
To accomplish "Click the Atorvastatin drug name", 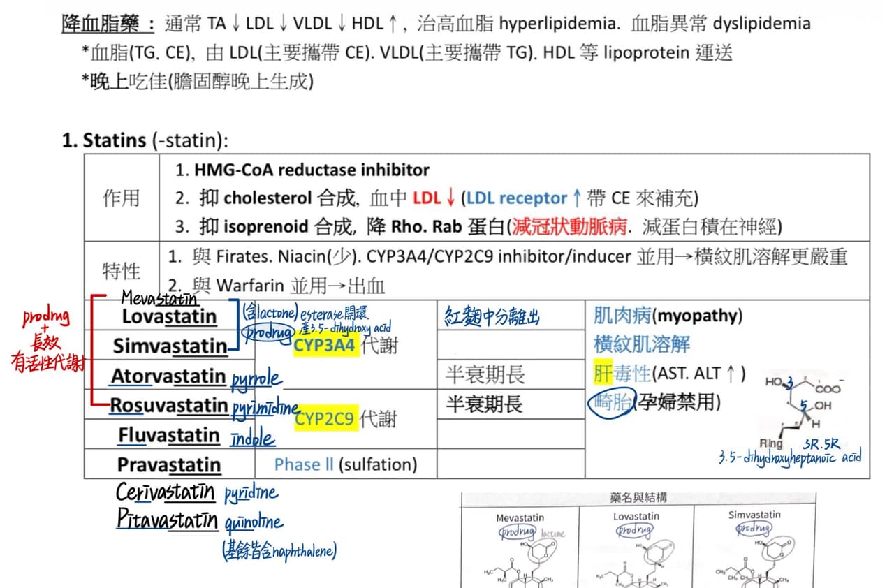I will 168,376.
